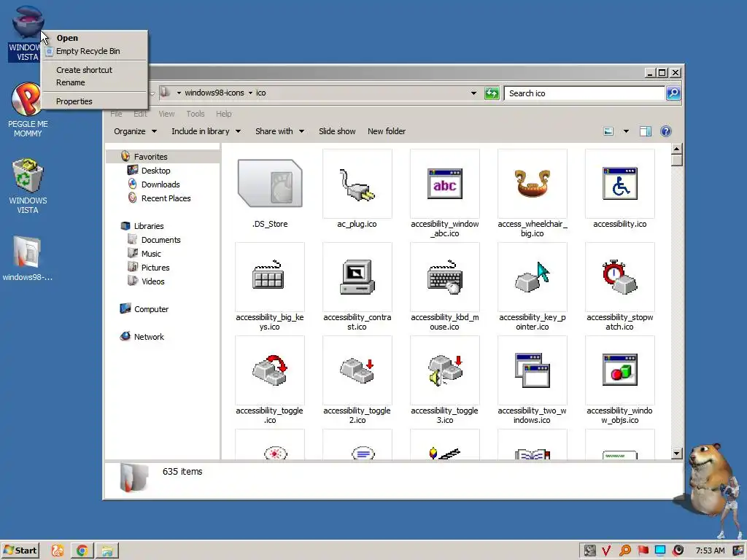
Task: Click the green refresh button beside address bar
Action: point(492,93)
